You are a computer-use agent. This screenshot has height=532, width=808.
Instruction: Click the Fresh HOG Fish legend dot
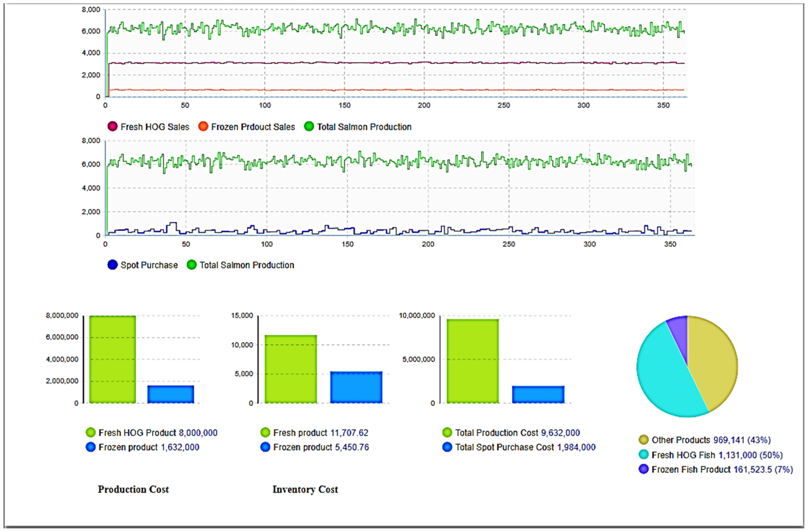tap(643, 455)
